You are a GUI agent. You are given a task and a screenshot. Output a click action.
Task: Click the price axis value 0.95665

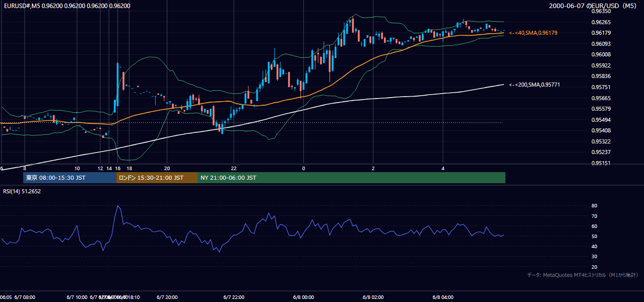click(x=601, y=98)
